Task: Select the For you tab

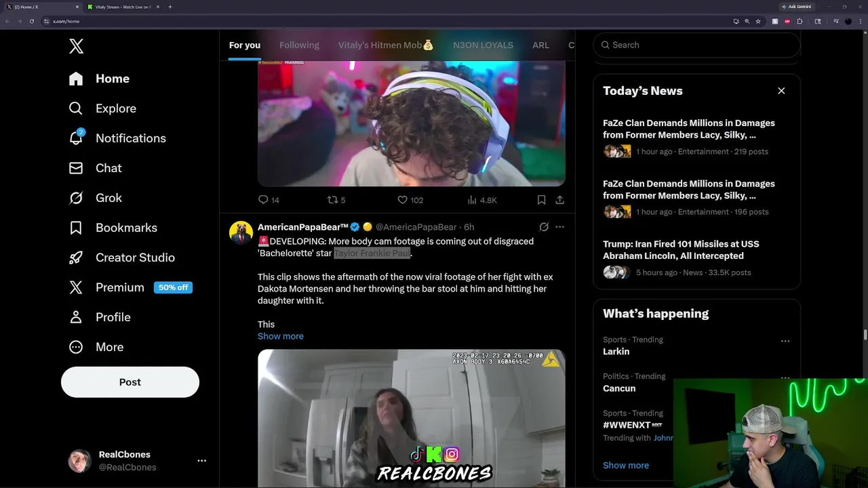Action: (x=245, y=45)
